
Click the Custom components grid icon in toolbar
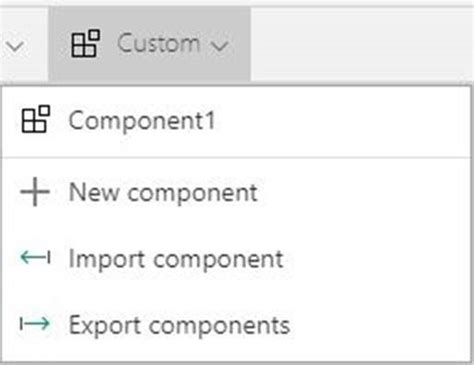(x=85, y=43)
